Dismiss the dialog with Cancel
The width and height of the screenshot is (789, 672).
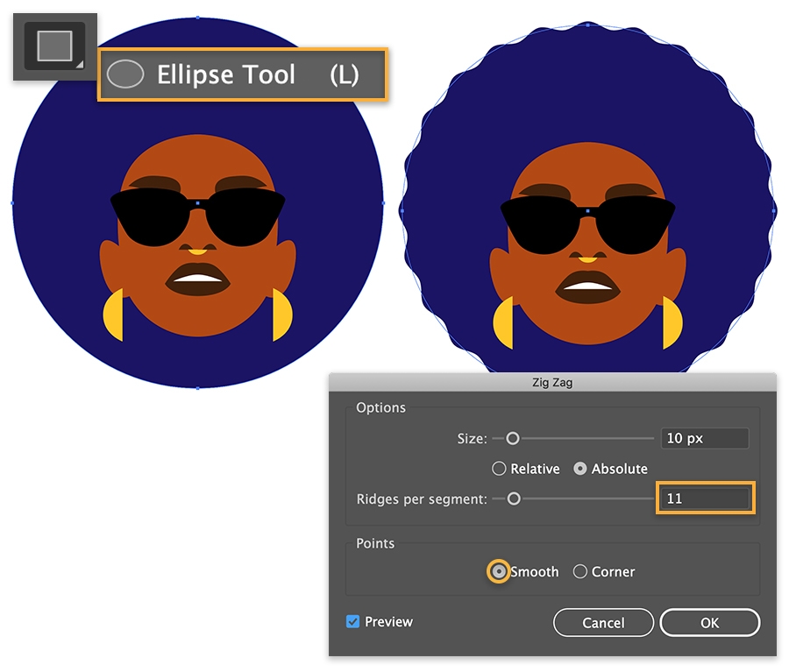[602, 622]
